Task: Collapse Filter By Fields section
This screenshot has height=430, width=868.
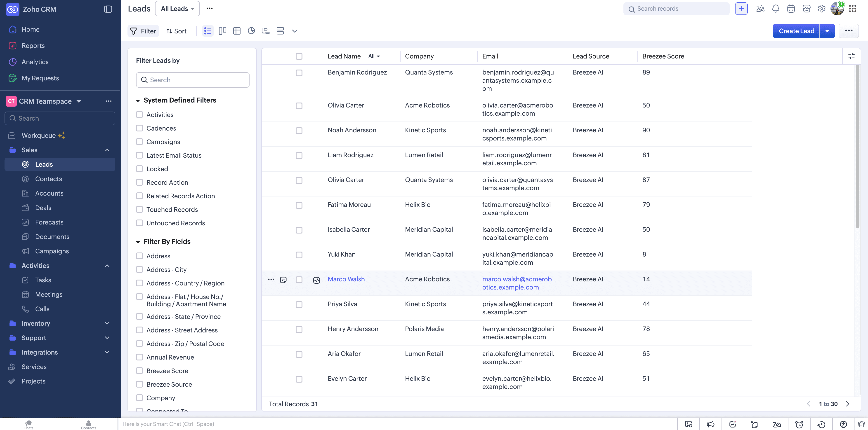Action: click(138, 242)
